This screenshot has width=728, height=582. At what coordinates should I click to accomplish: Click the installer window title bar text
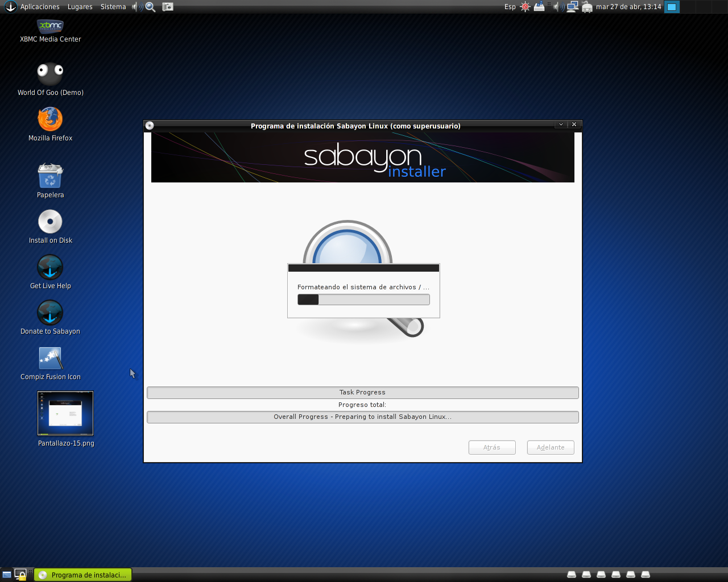[x=355, y=126]
